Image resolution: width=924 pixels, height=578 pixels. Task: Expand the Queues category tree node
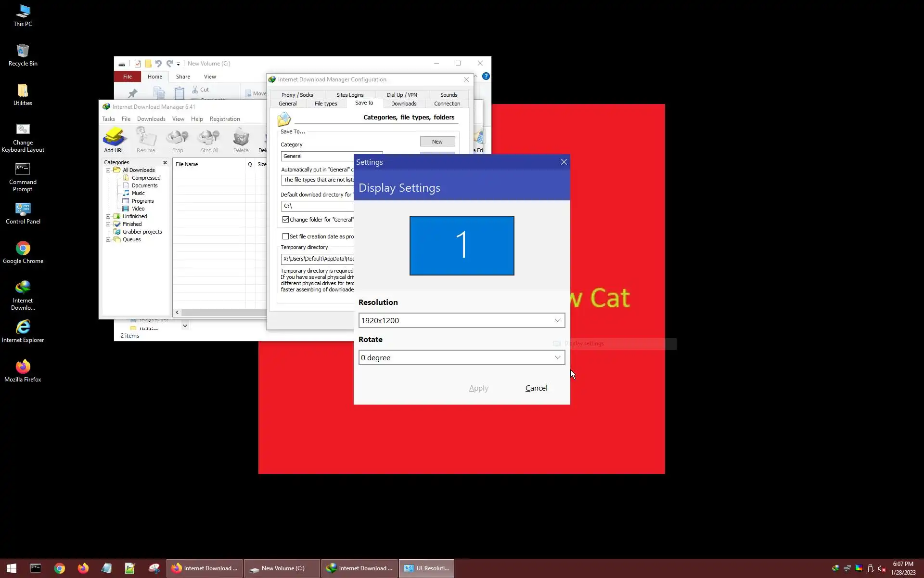pos(108,239)
